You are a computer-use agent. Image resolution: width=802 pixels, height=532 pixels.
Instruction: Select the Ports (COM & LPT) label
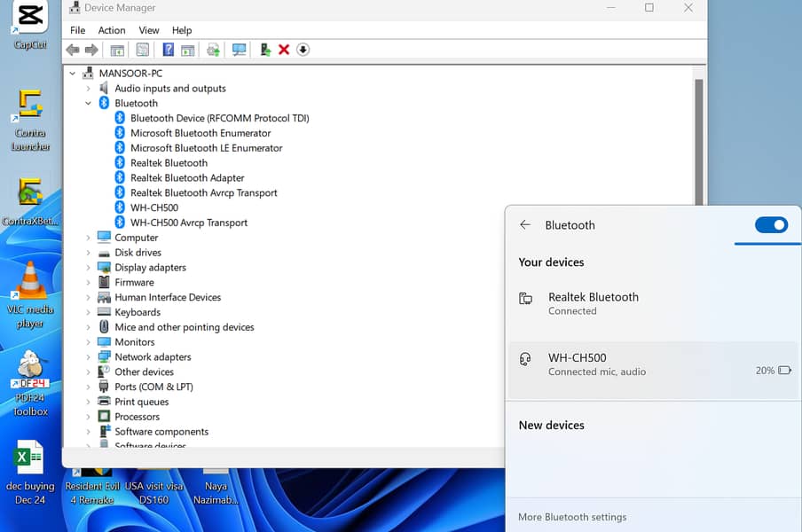(x=154, y=387)
